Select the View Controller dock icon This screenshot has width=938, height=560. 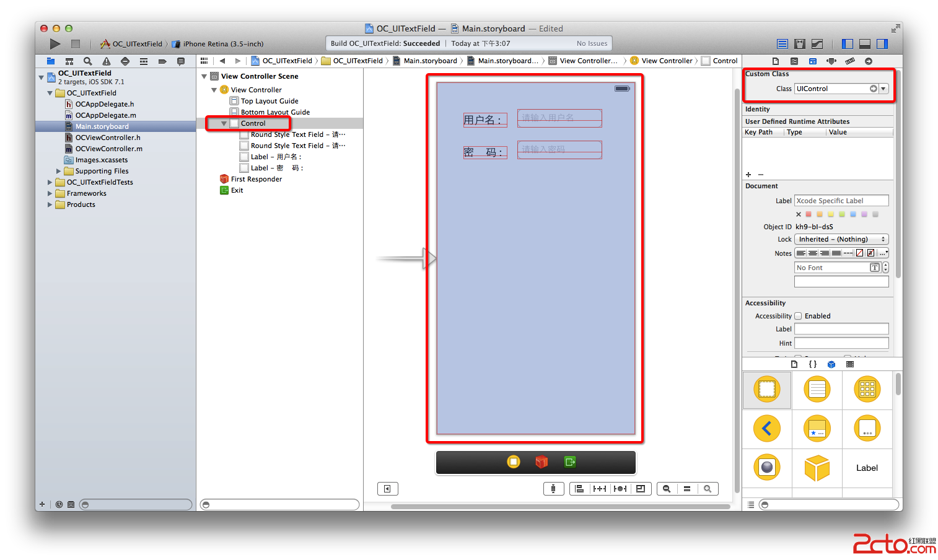click(514, 462)
